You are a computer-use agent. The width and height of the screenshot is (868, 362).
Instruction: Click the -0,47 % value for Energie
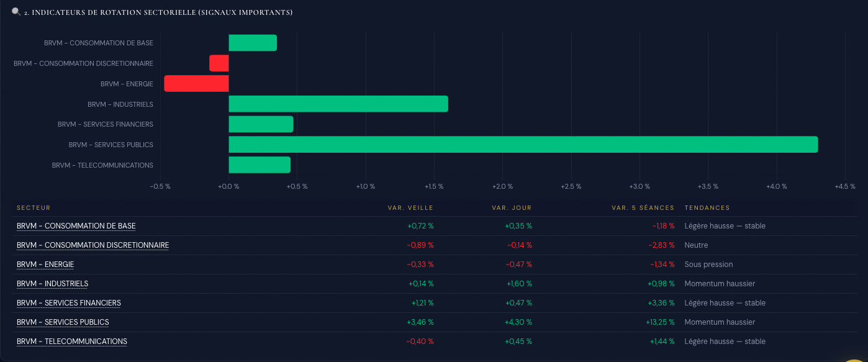coord(519,265)
